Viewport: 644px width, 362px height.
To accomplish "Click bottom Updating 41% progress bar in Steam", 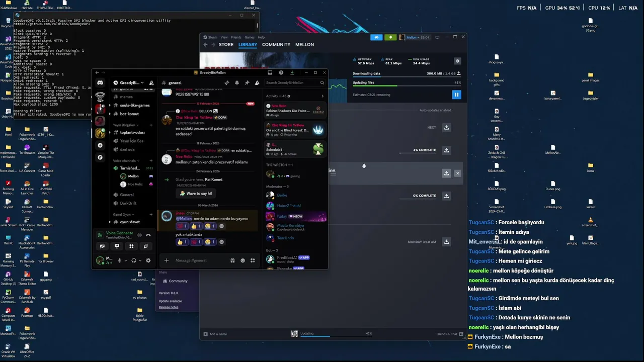I will pyautogui.click(x=336, y=336).
